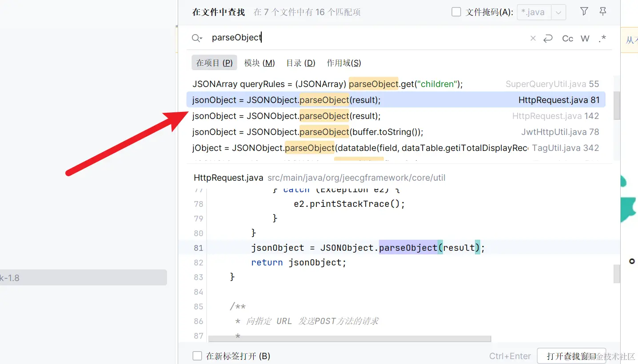Switch to the Scope (S) tab

[x=344, y=63]
